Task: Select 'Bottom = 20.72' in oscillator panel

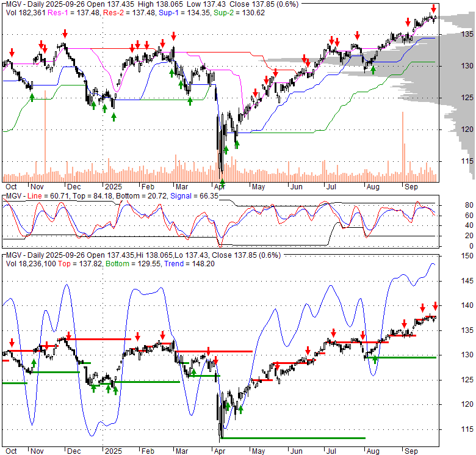Action: [142, 196]
